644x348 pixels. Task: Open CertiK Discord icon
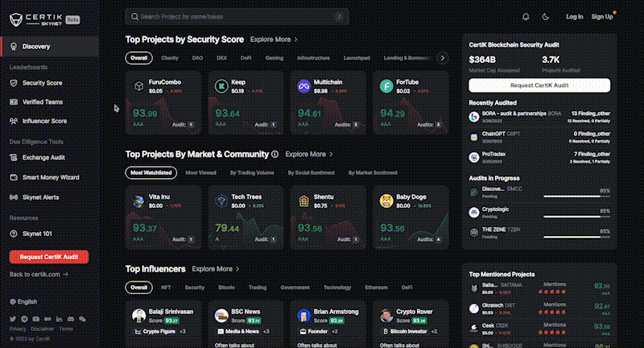tap(71, 319)
